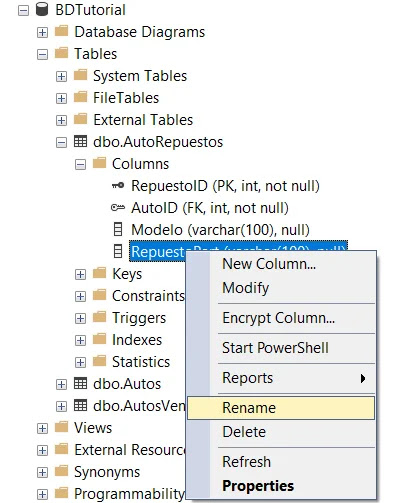Expand the Statistics folder node
Screen dimensions: 412x503
(x=80, y=363)
